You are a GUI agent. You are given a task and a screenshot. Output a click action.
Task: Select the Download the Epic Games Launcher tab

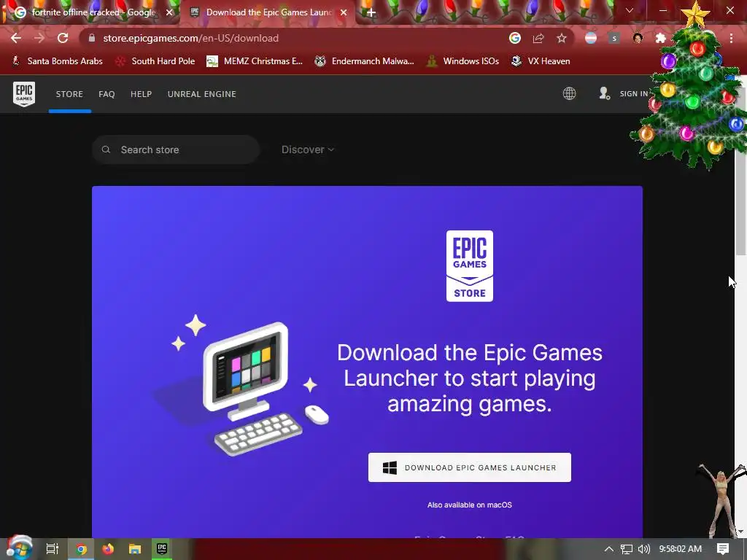point(268,12)
